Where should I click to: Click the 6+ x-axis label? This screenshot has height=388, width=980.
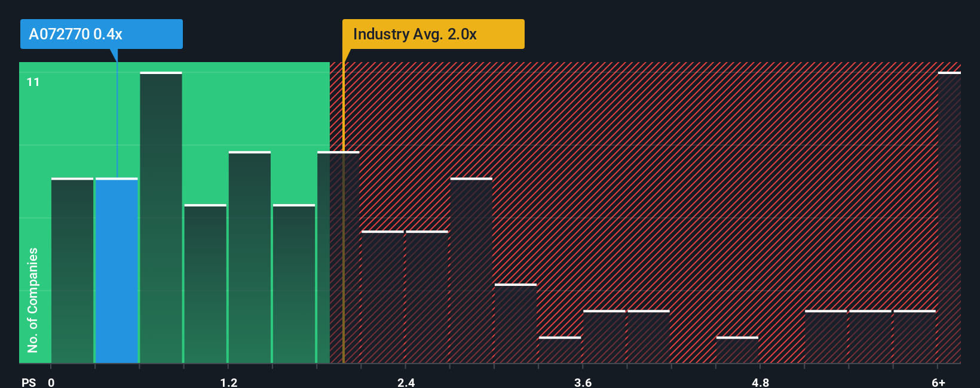pyautogui.click(x=938, y=382)
